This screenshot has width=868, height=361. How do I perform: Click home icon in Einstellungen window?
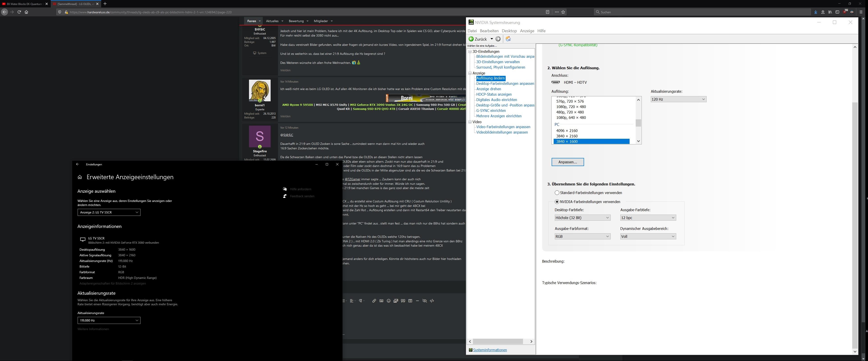(80, 177)
